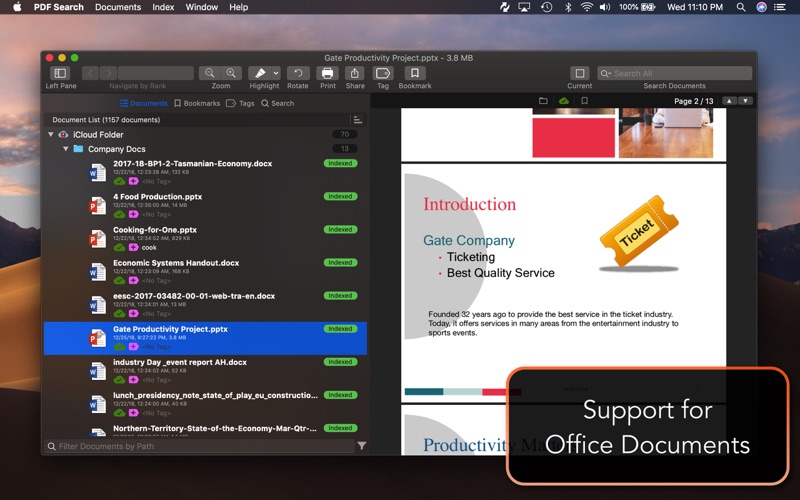Open Spotlight search in the menu bar
800x500 pixels.
[x=741, y=7]
